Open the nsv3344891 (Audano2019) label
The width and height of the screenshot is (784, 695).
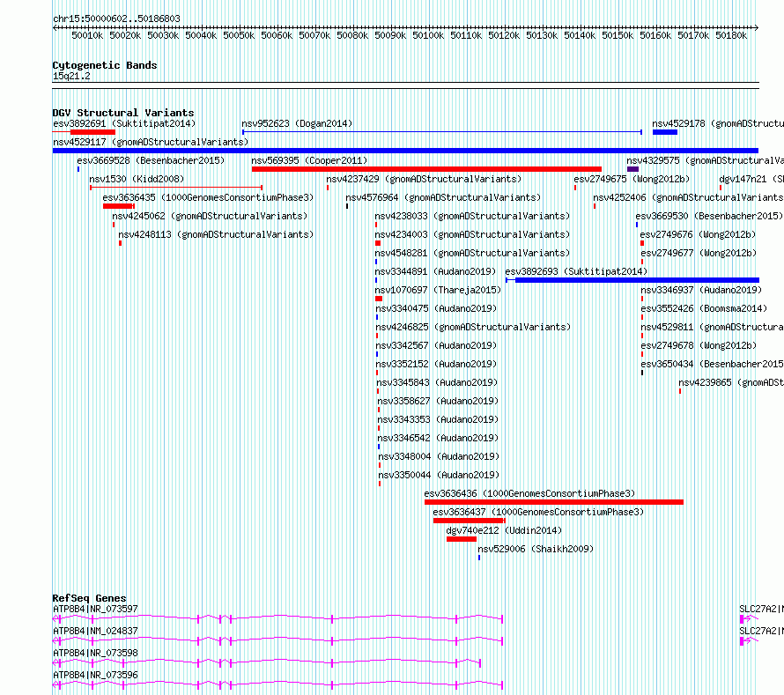(435, 271)
